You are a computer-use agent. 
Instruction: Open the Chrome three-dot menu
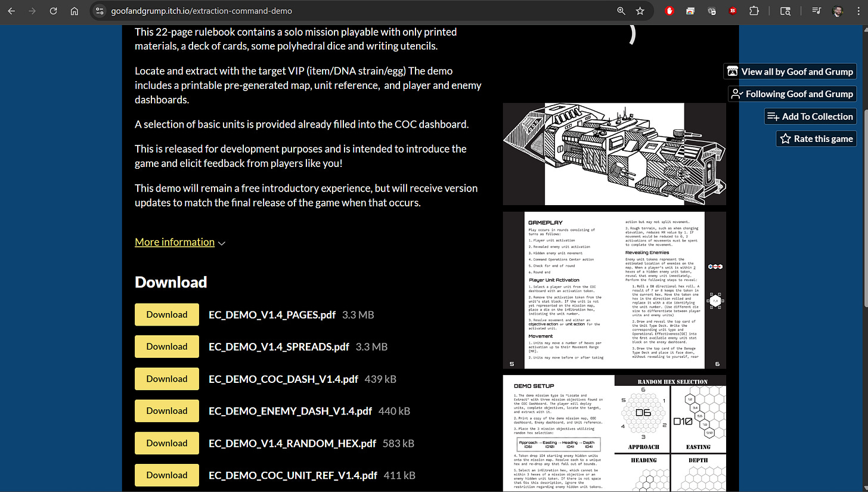[857, 11]
